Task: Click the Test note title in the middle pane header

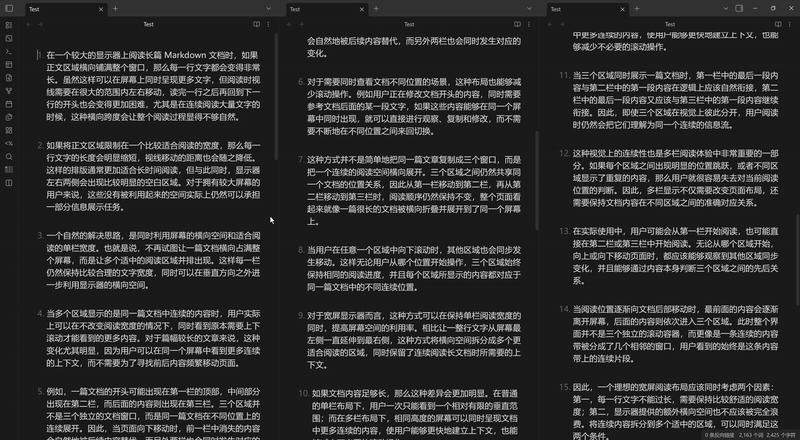Action: [x=409, y=25]
